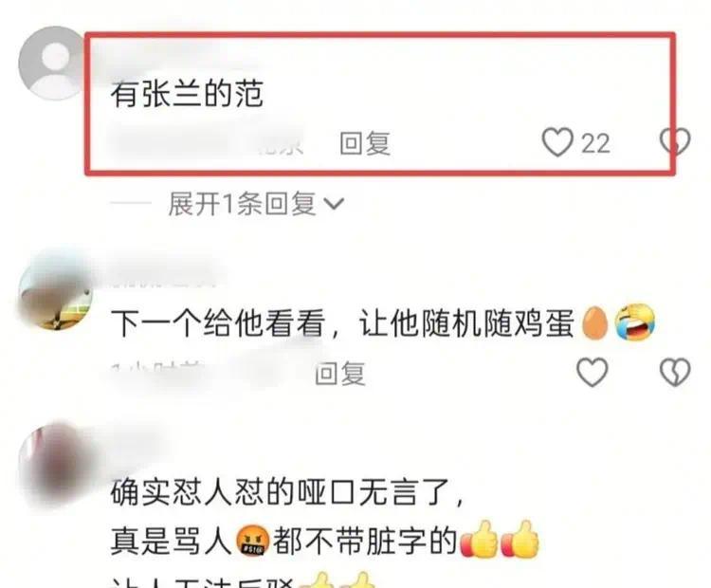Open second commenter's blurred avatar
The width and height of the screenshot is (711, 588).
[x=56, y=290]
